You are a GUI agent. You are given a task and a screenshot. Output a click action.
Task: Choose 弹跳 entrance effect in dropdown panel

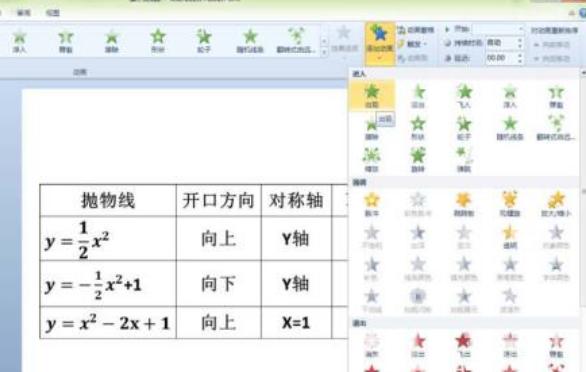(x=464, y=160)
